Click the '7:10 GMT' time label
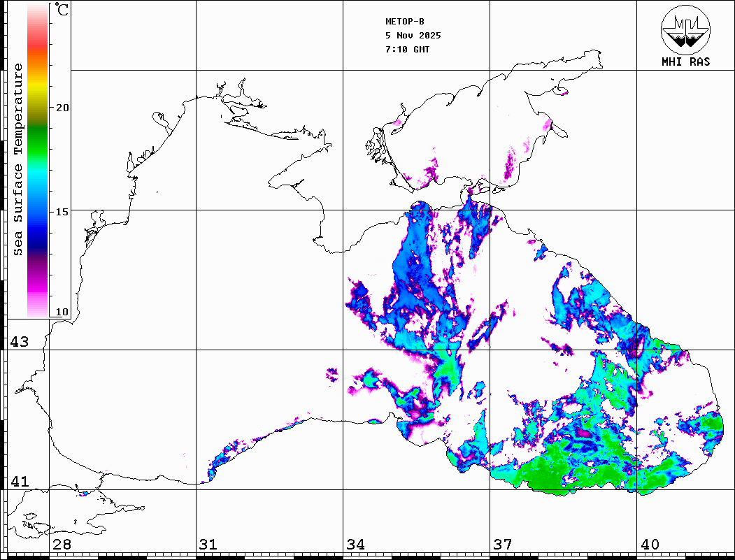735x560 pixels. 408,50
